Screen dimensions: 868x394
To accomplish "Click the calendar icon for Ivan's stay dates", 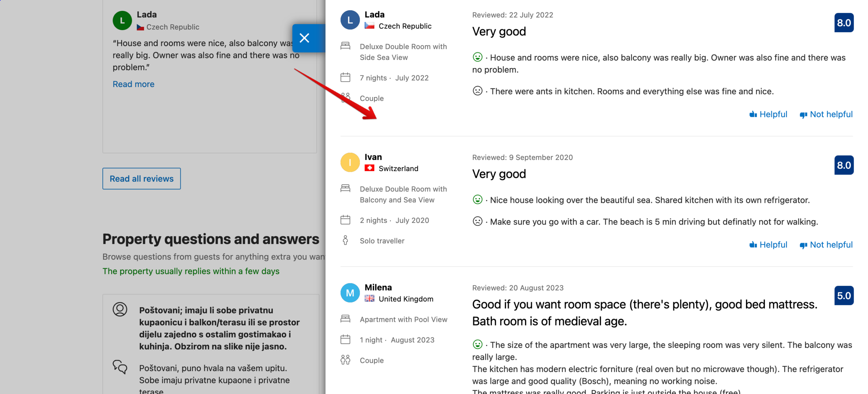I will 346,220.
